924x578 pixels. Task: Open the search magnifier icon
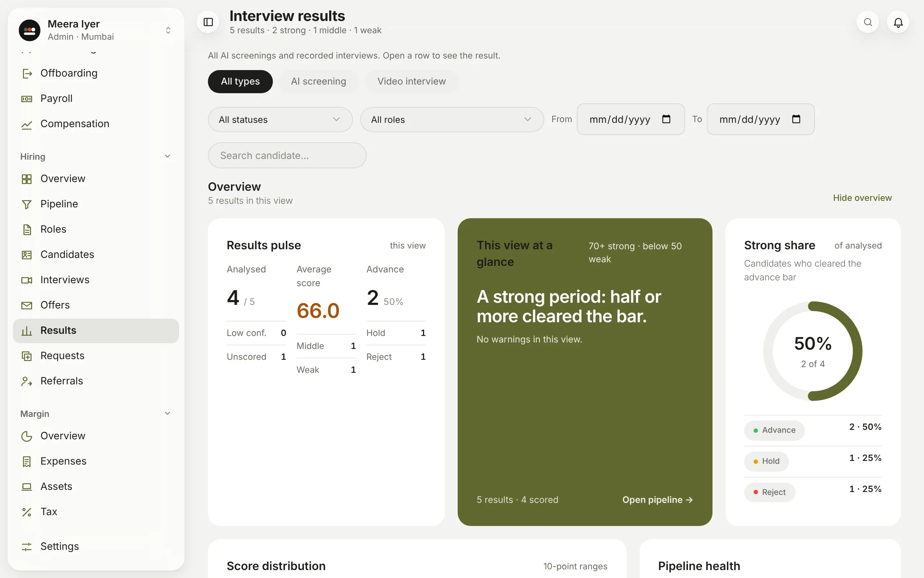(868, 22)
